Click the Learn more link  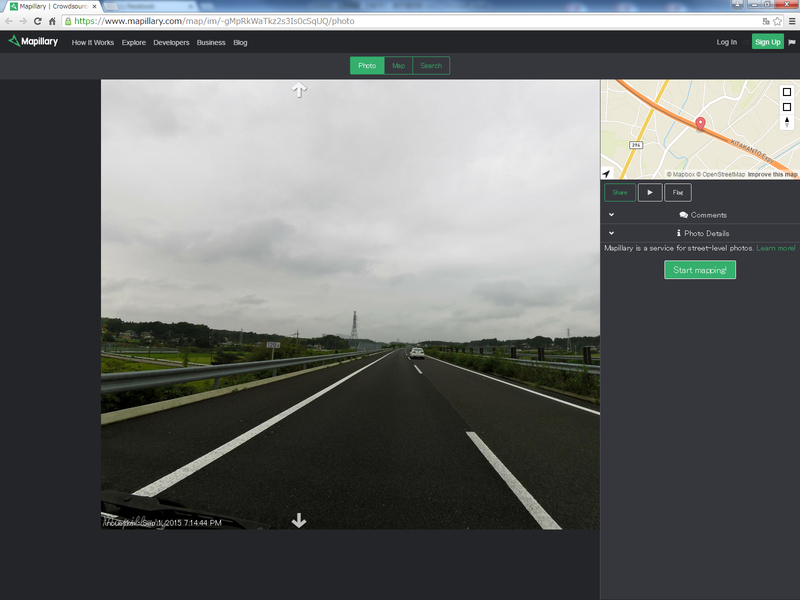coord(776,248)
